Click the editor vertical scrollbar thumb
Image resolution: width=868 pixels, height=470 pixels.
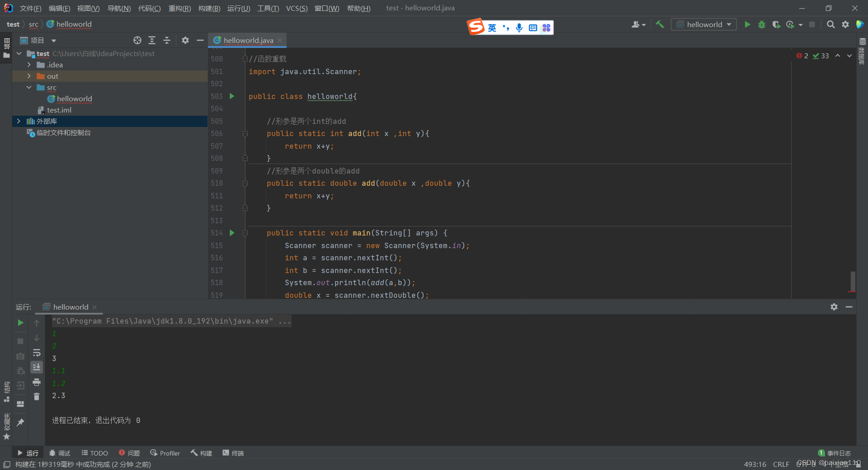(x=853, y=282)
